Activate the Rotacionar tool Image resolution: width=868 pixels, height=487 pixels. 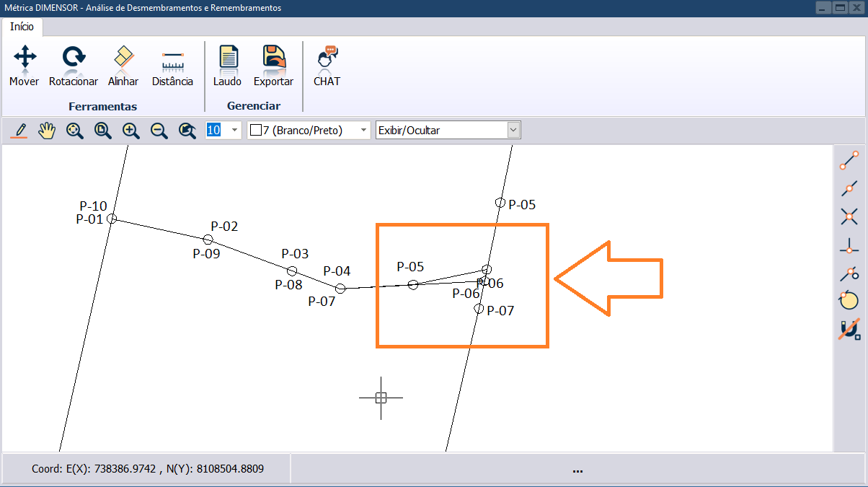click(x=73, y=65)
